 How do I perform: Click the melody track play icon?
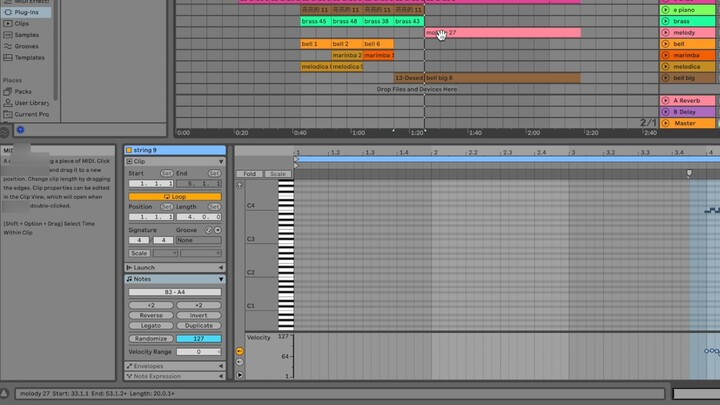pyautogui.click(x=665, y=33)
